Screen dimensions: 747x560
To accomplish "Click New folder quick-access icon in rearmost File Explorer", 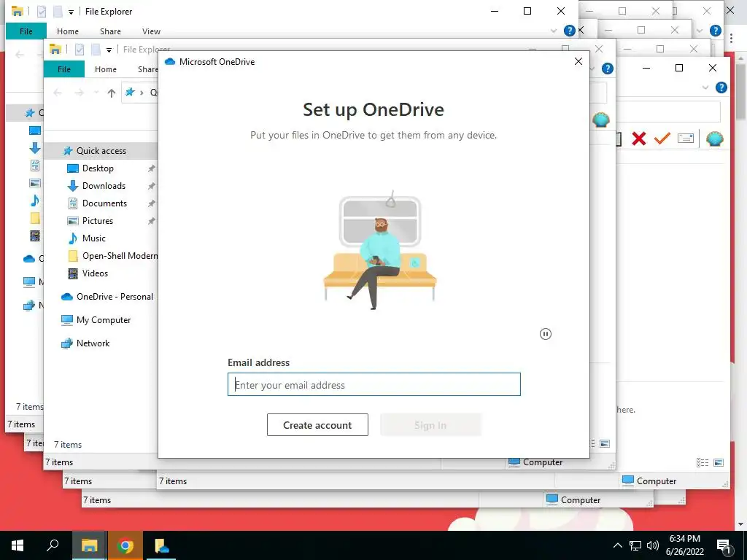I will [x=57, y=12].
